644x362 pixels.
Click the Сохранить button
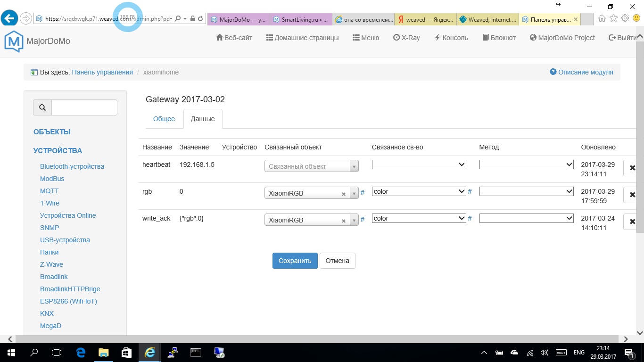(295, 261)
